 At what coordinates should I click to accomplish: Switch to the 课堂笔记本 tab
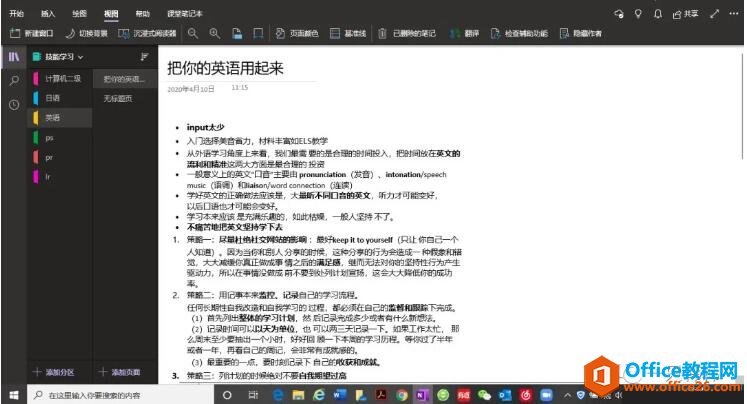coord(185,13)
